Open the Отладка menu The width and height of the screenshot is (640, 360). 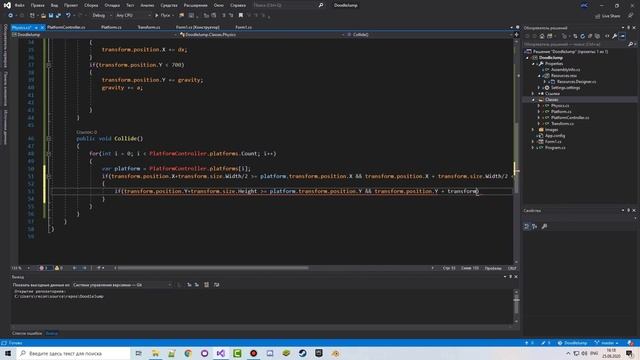112,5
